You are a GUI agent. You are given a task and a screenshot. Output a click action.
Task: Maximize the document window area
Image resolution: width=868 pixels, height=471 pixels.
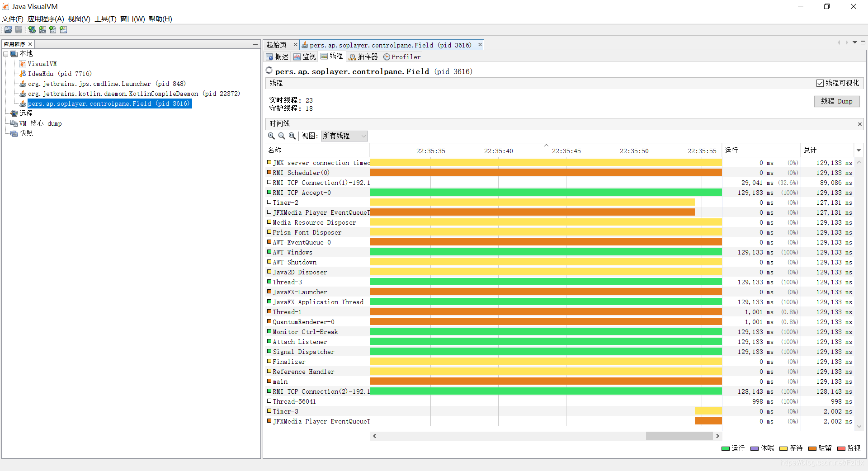[863, 42]
